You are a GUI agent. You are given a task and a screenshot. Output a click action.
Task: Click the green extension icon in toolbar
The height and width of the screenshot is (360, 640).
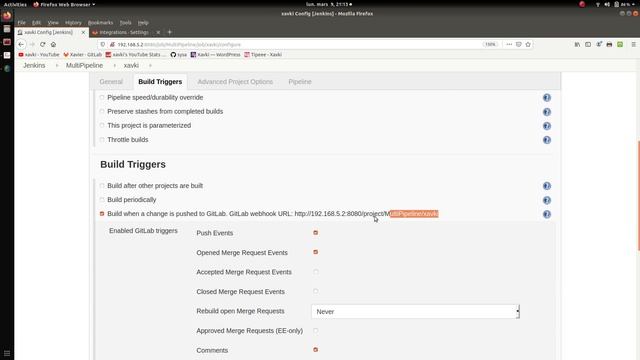(620, 44)
